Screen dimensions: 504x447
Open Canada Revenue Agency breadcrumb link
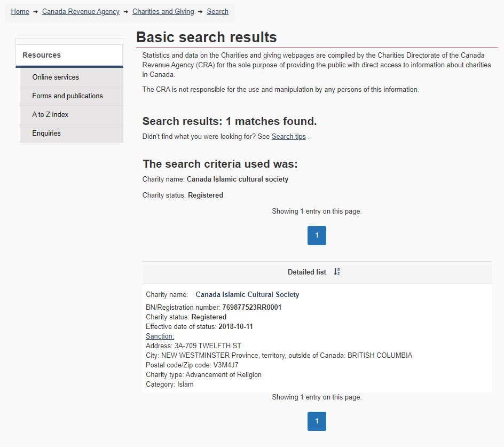pyautogui.click(x=81, y=12)
